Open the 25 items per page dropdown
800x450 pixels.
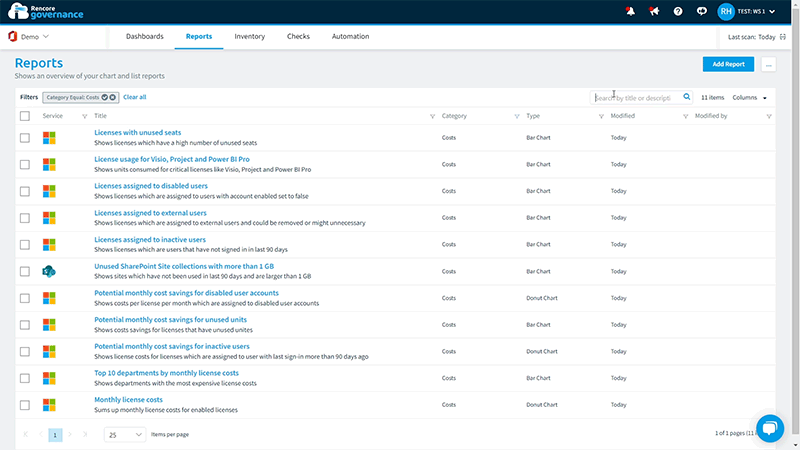point(124,434)
